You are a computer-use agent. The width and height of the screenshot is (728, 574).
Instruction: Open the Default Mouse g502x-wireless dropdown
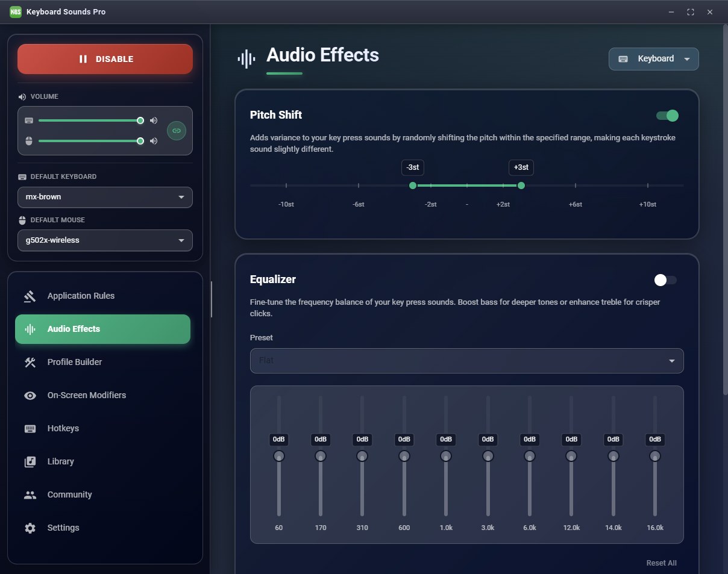tap(105, 240)
